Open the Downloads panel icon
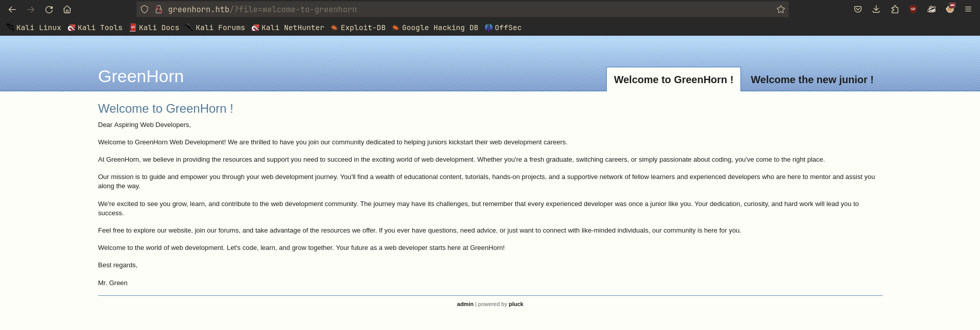This screenshot has height=330, width=980. tap(876, 9)
